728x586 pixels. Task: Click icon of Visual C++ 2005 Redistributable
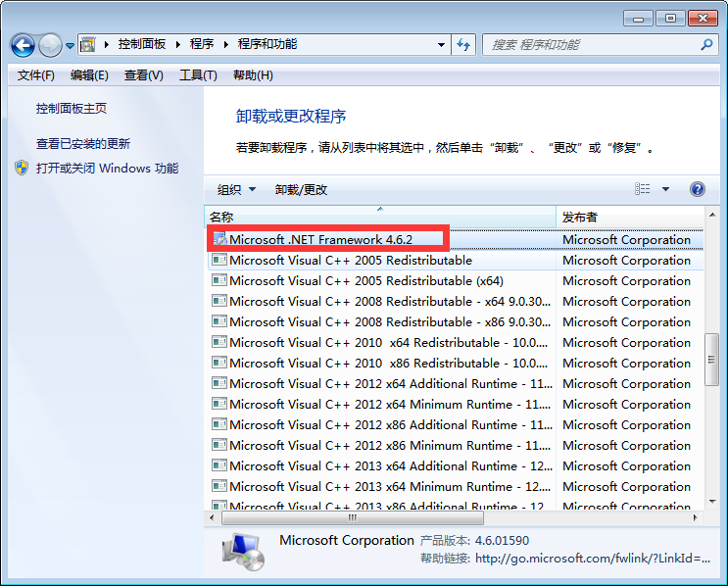click(x=219, y=260)
